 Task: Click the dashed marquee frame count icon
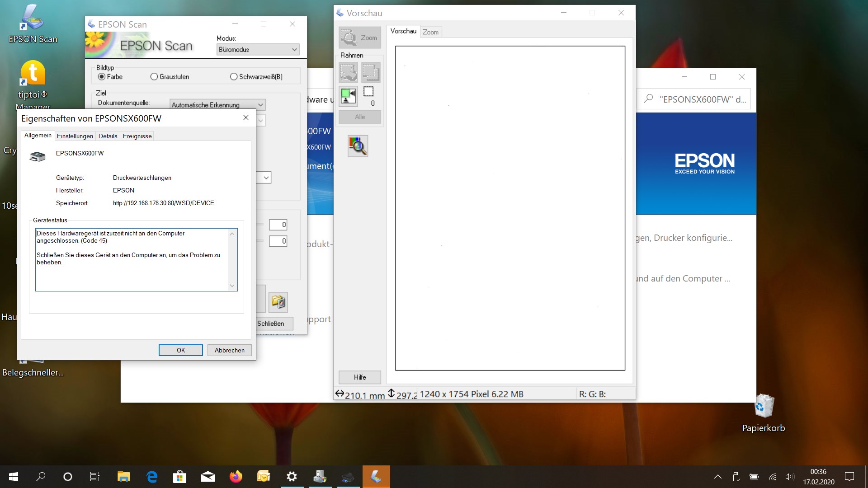368,92
